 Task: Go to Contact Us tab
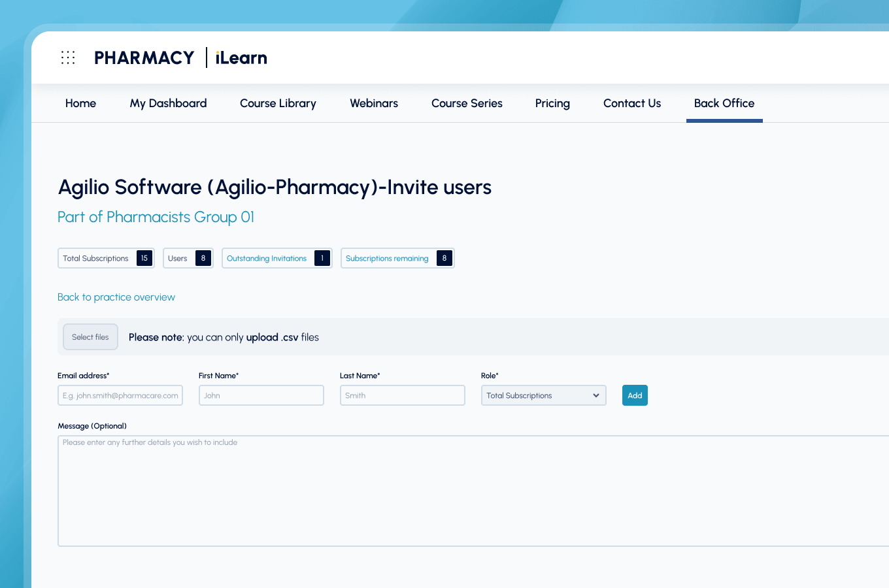(632, 103)
